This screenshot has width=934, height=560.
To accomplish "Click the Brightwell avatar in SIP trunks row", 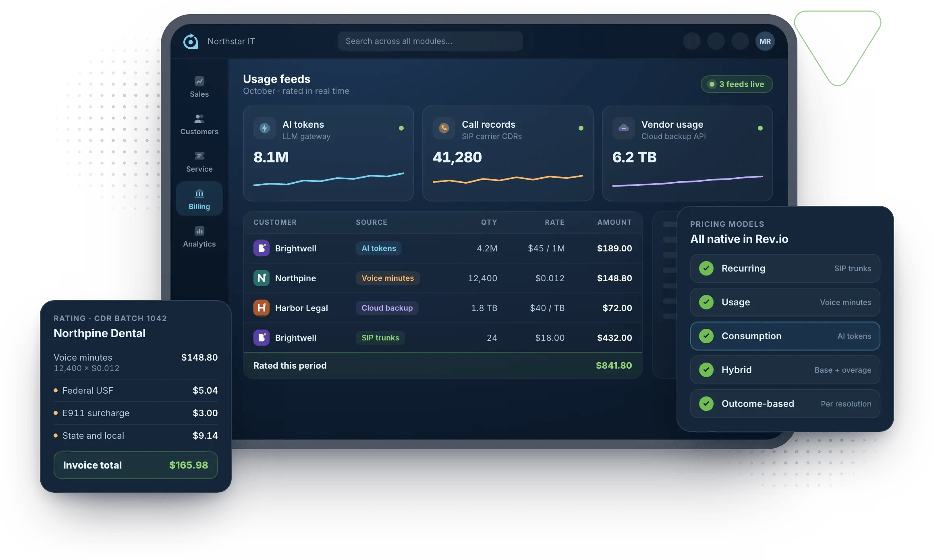I will 261,338.
